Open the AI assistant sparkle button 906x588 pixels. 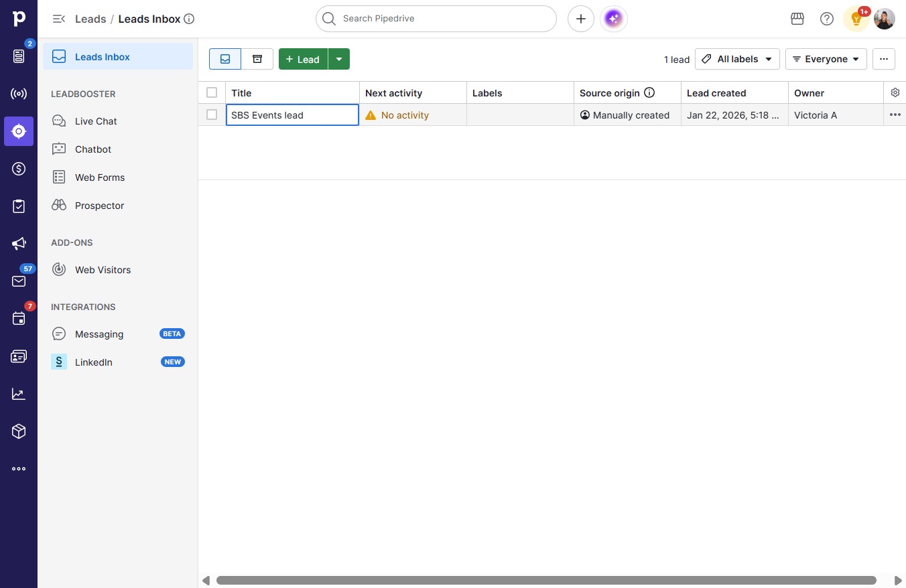click(x=614, y=19)
